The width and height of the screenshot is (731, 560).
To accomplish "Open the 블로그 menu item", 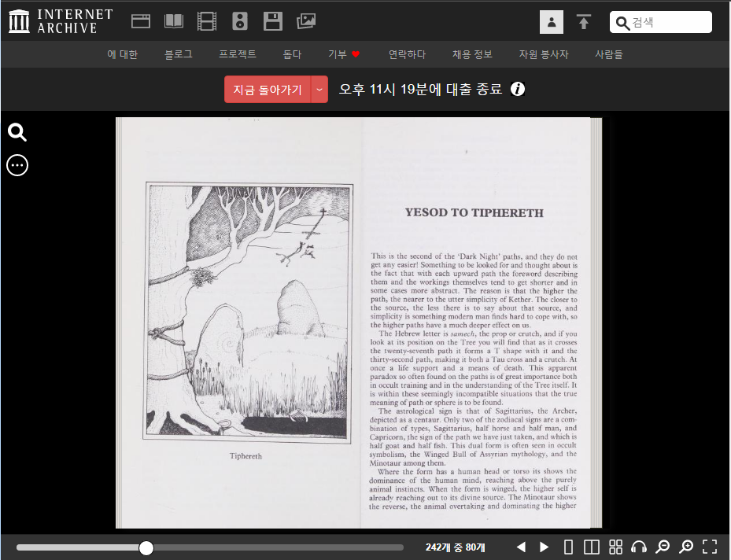I will click(x=179, y=54).
